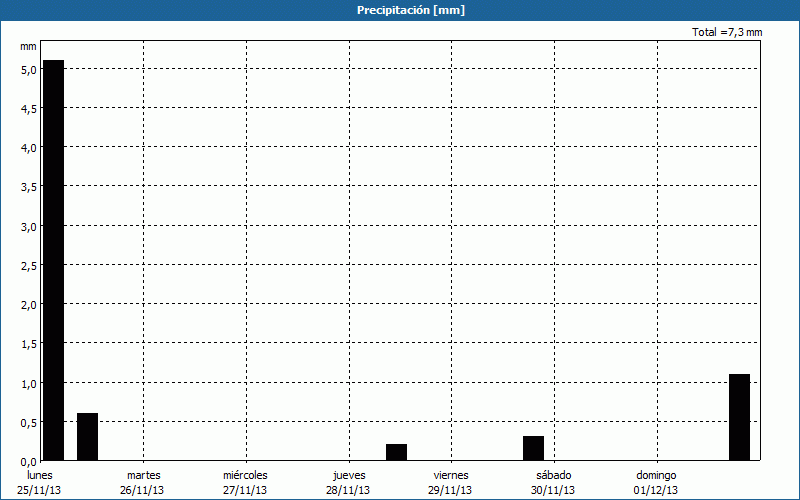Select the martes 26/11/13 date label
This screenshot has width=800, height=500.
coord(143,482)
